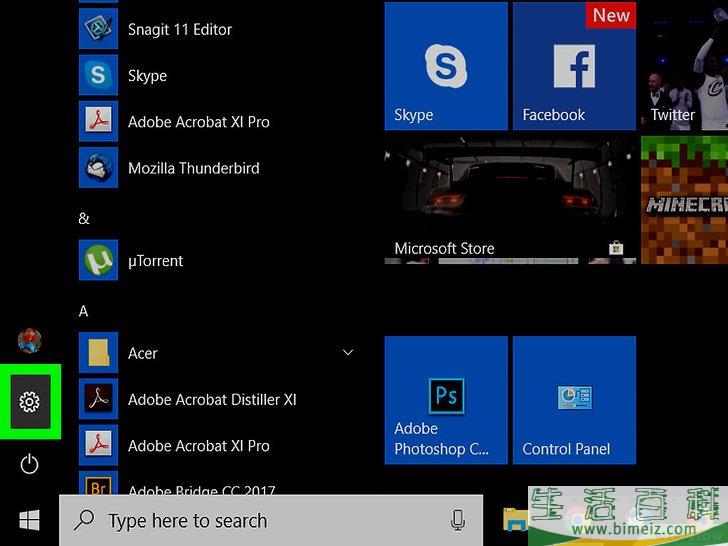
Task: Launch the Adobe Photoshop tile
Action: point(446,400)
